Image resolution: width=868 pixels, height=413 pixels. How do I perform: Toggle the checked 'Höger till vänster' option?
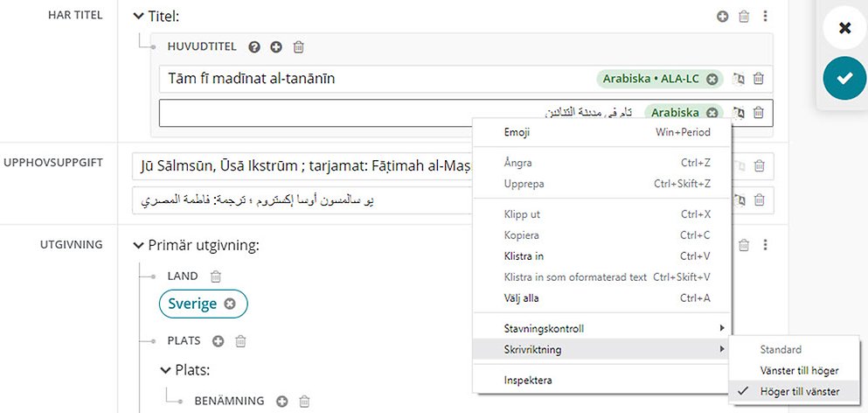(795, 391)
